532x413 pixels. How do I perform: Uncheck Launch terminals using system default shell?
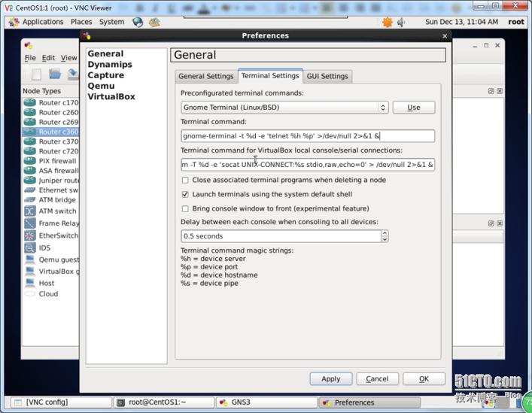click(x=185, y=194)
